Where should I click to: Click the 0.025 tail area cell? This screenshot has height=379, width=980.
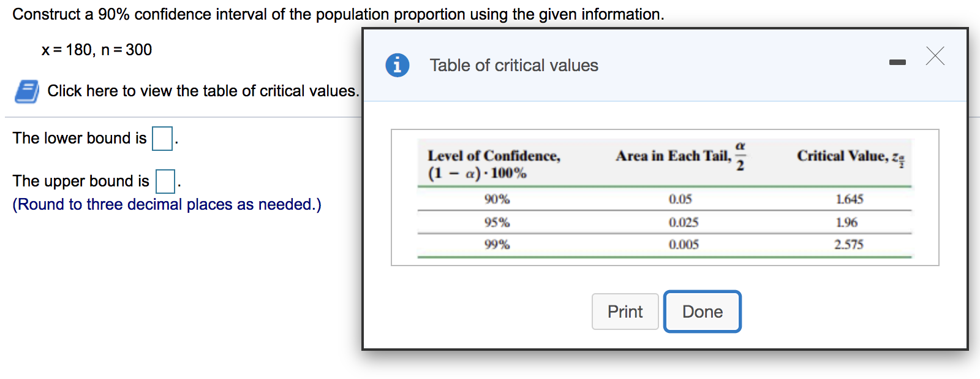(x=683, y=223)
